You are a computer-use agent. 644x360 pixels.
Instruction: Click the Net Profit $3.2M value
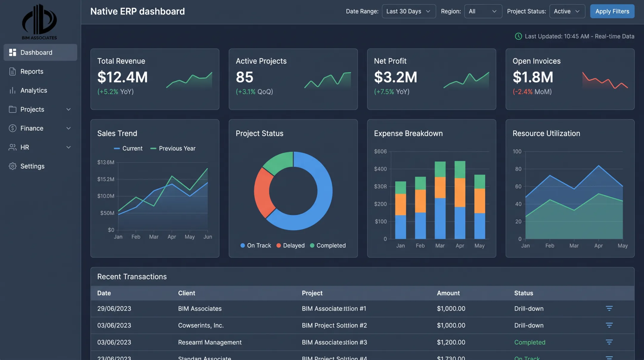click(x=396, y=77)
